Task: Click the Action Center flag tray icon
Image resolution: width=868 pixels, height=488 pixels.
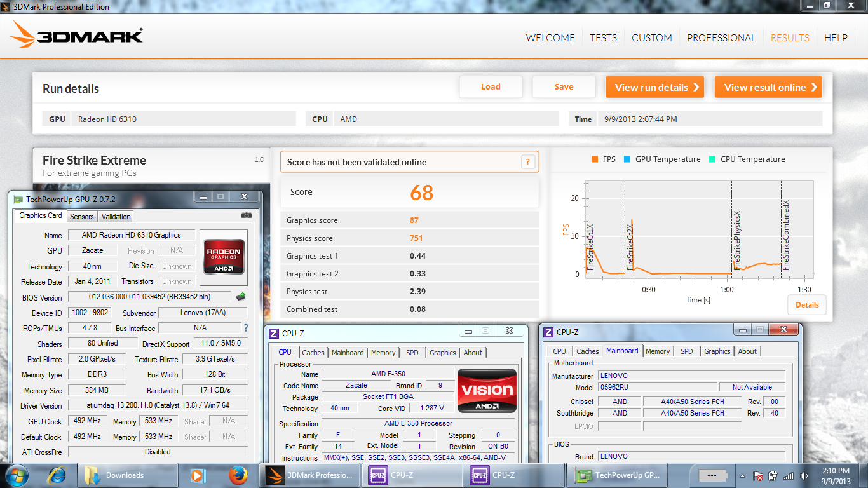Action: pos(758,475)
